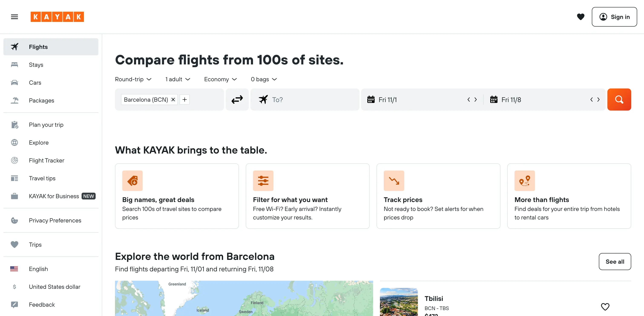
Task: Move return date to previous day
Action: [591, 100]
